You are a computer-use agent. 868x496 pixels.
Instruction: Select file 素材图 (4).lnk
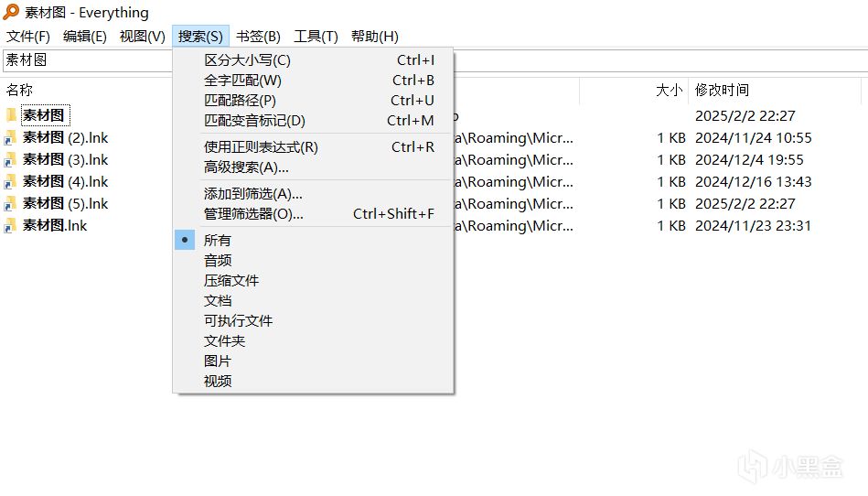click(x=65, y=181)
